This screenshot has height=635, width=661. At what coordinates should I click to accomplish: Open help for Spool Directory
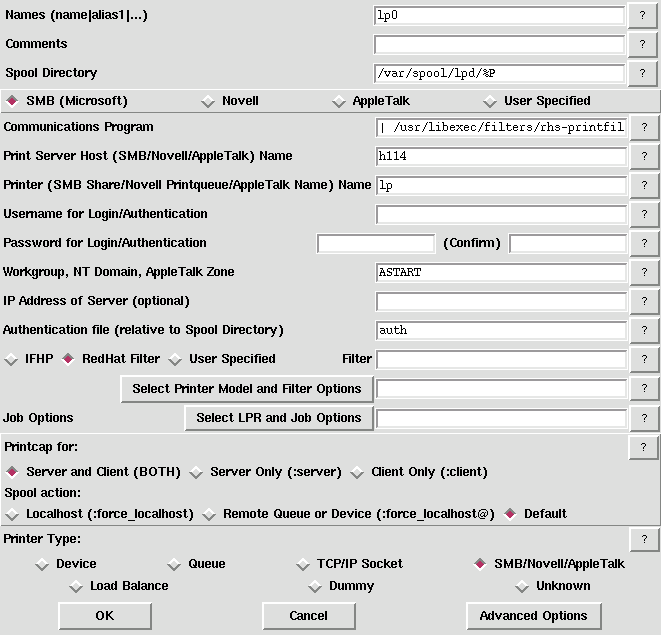point(643,73)
